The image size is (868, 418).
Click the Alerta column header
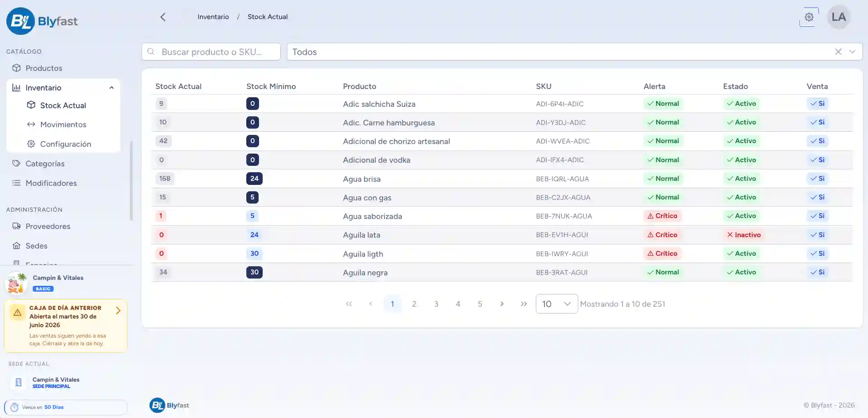654,86
